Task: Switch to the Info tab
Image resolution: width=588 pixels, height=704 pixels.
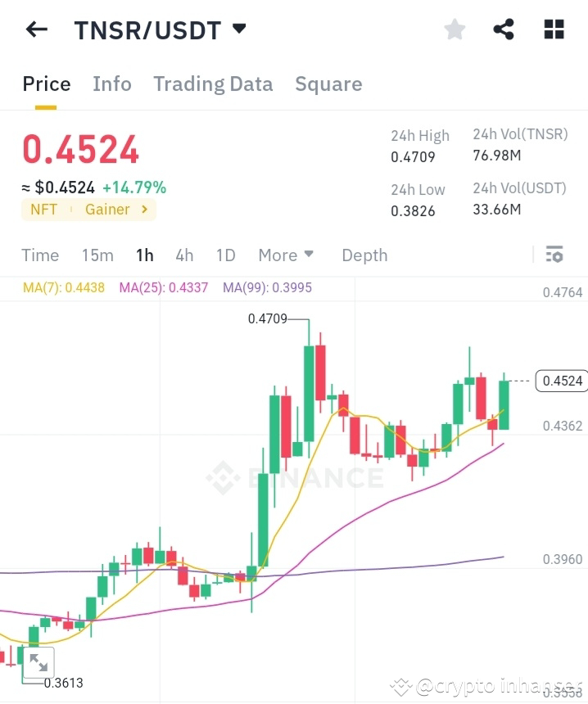Action: pos(112,83)
